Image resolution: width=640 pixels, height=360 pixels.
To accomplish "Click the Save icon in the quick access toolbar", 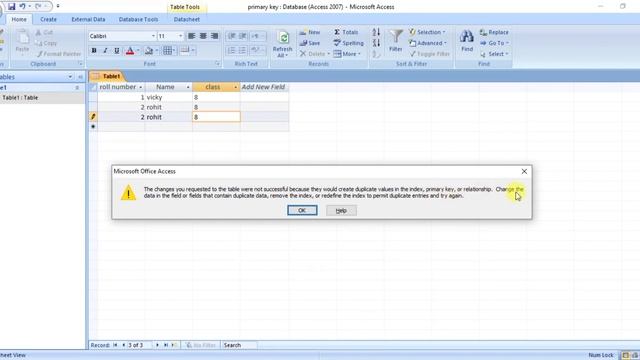I will [x=11, y=7].
